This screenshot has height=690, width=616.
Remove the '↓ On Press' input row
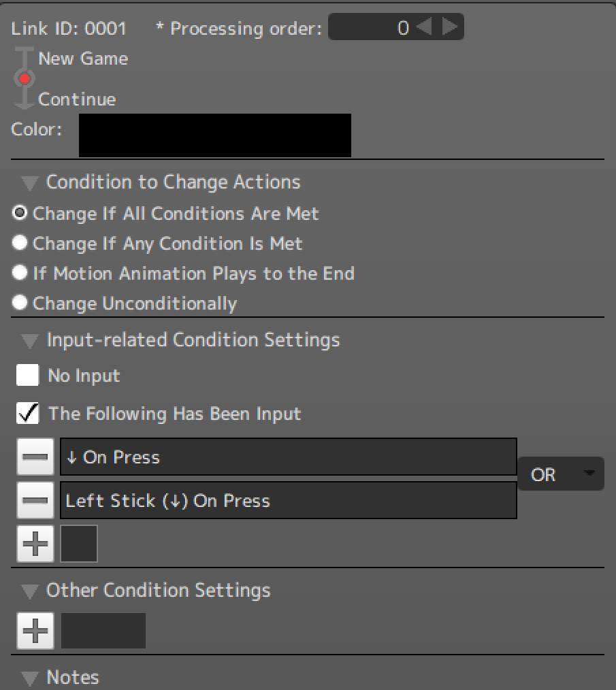point(35,457)
